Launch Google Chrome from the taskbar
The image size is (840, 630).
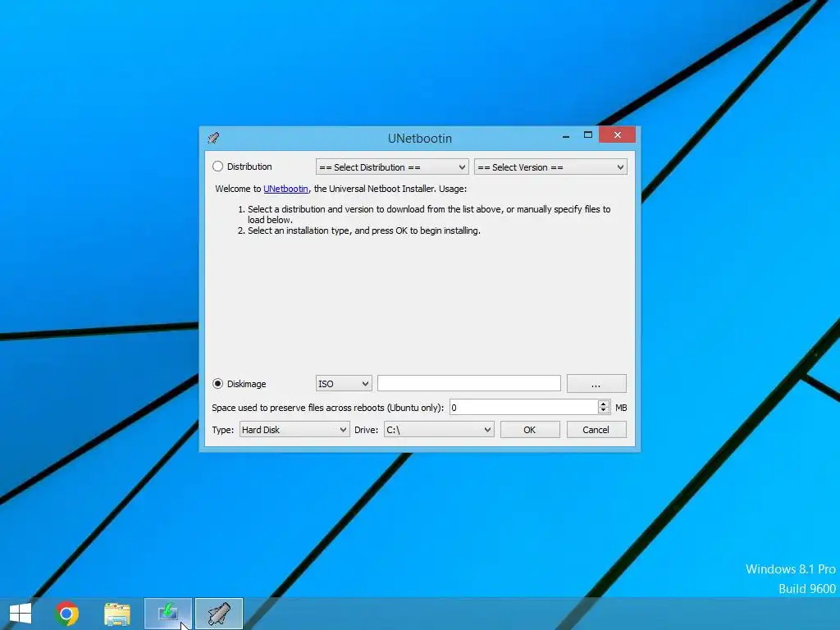point(66,614)
